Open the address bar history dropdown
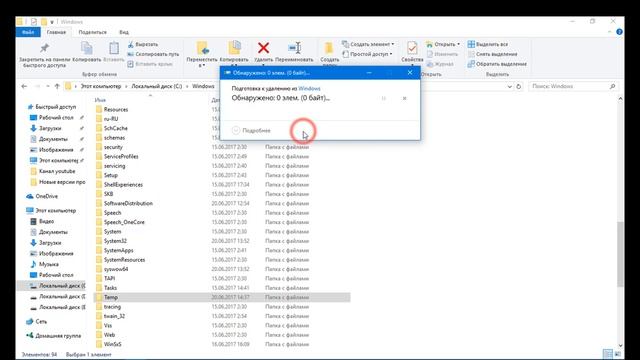640x360 pixels. tap(509, 87)
